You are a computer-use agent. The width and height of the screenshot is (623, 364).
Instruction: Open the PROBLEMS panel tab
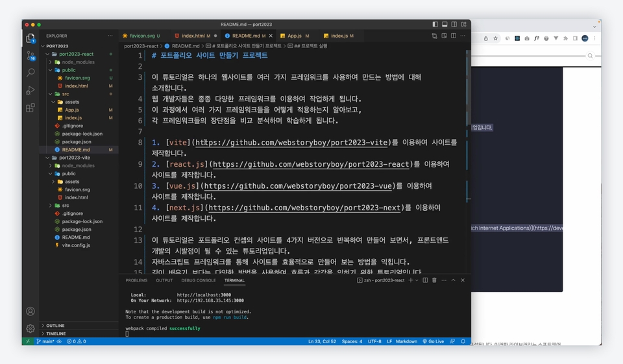point(136,280)
